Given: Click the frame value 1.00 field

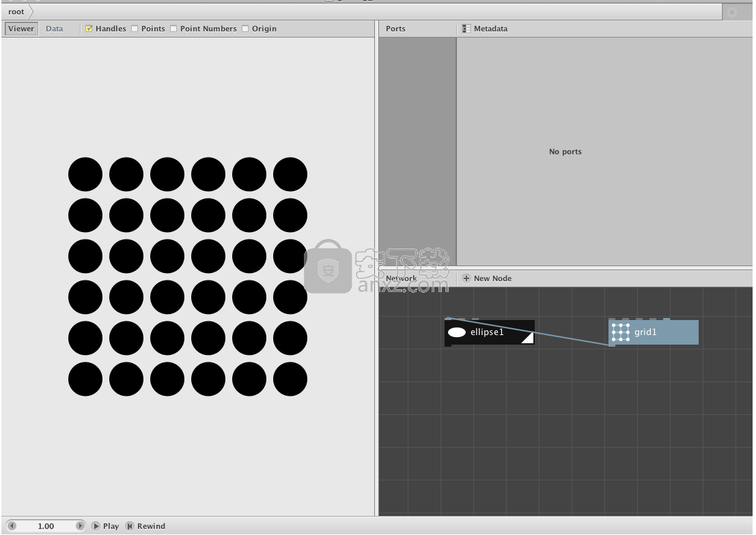Looking at the screenshot, I should (x=46, y=526).
